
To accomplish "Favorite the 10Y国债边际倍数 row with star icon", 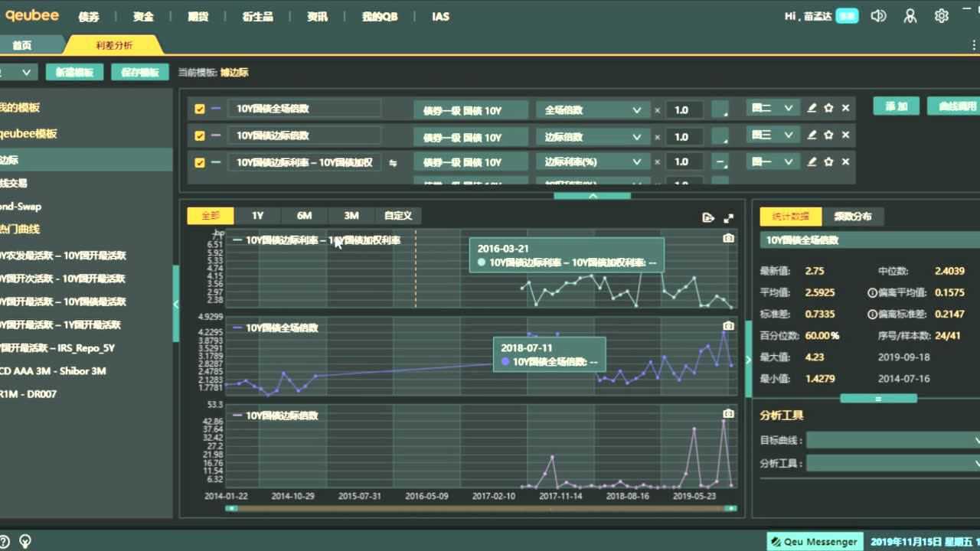I will point(828,135).
